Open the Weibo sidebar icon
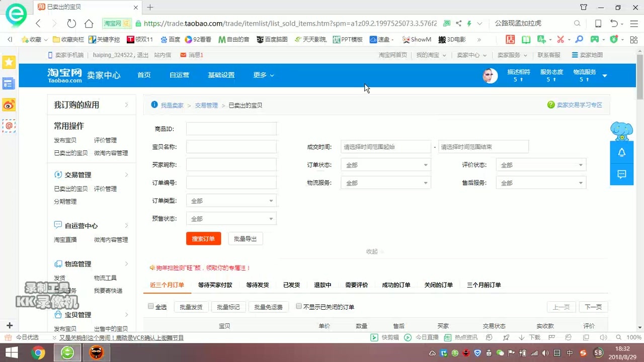This screenshot has height=362, width=644. pyautogui.click(x=9, y=105)
